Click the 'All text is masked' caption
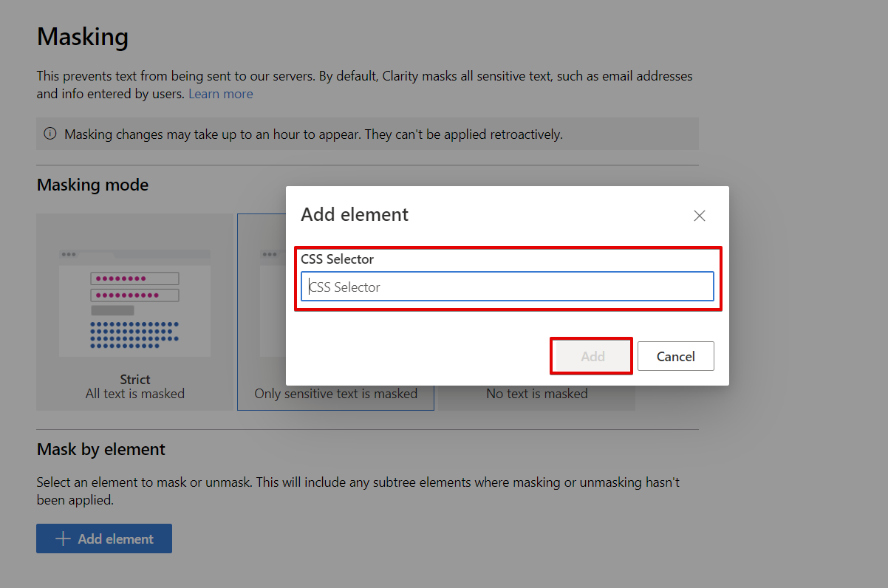Viewport: 888px width, 588px height. click(x=135, y=394)
